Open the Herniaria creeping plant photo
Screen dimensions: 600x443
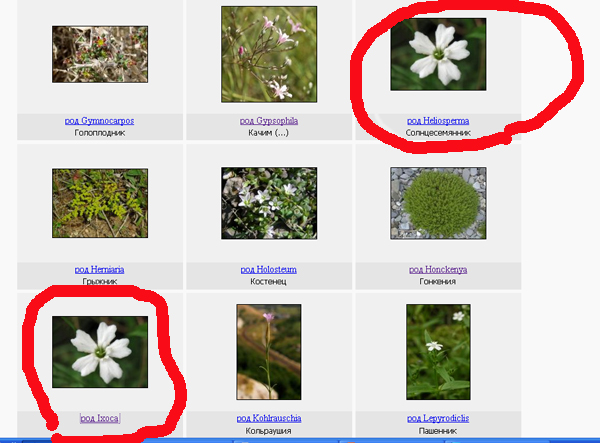click(x=99, y=202)
